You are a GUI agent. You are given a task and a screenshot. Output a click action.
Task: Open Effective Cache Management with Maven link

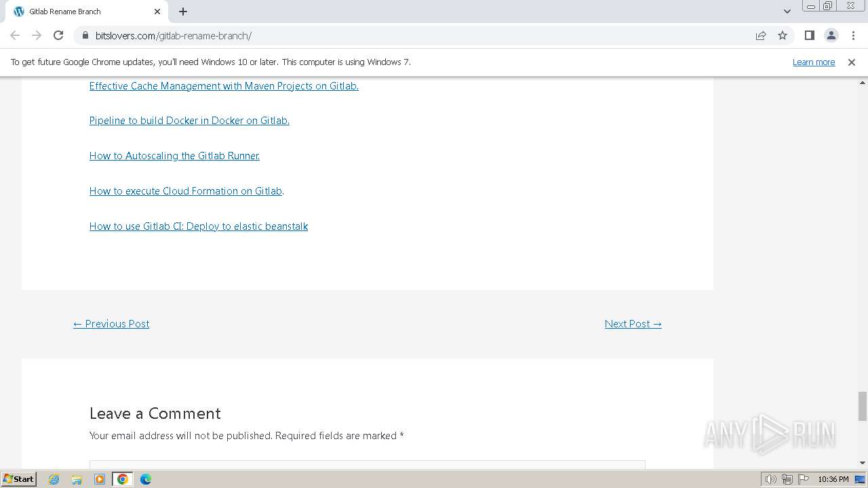[224, 85]
